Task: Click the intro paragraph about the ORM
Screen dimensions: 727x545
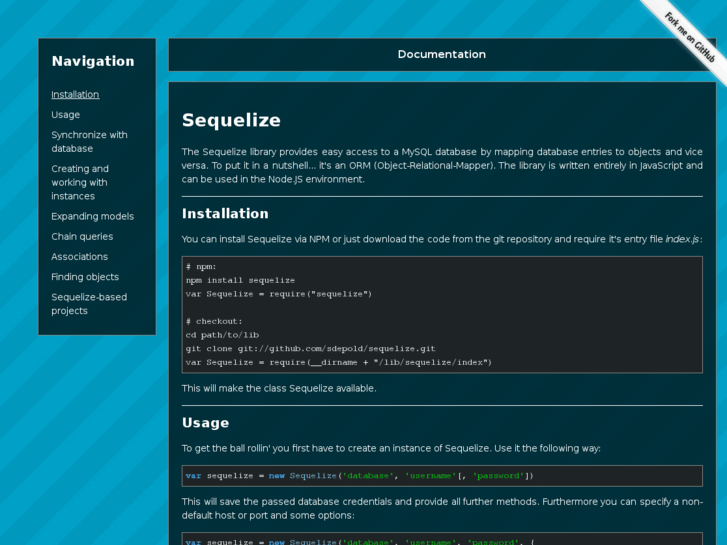Action: tap(441, 165)
